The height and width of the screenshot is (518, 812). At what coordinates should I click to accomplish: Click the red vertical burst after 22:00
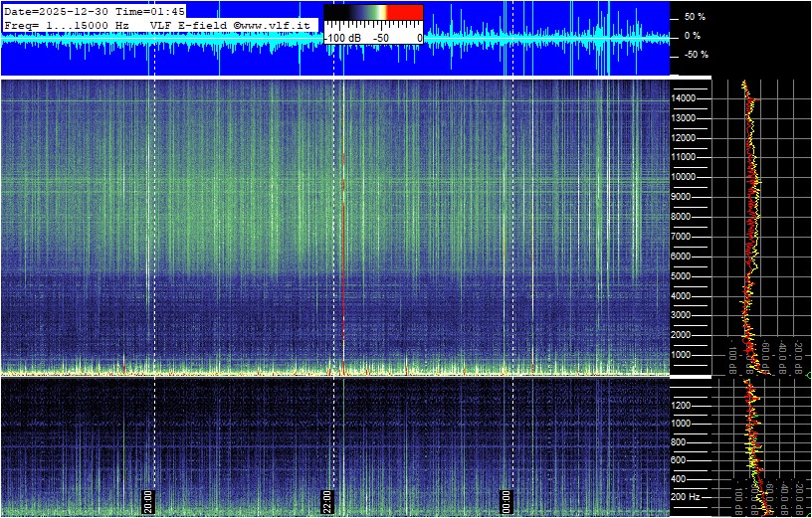tap(343, 249)
